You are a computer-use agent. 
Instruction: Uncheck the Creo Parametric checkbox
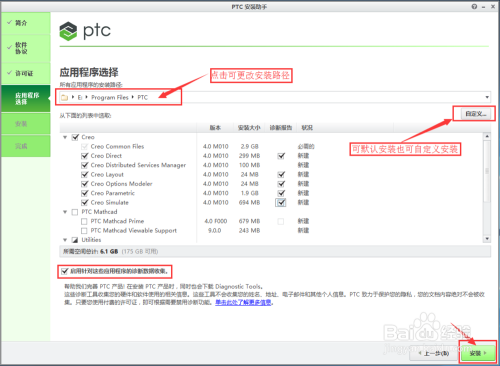(x=85, y=193)
